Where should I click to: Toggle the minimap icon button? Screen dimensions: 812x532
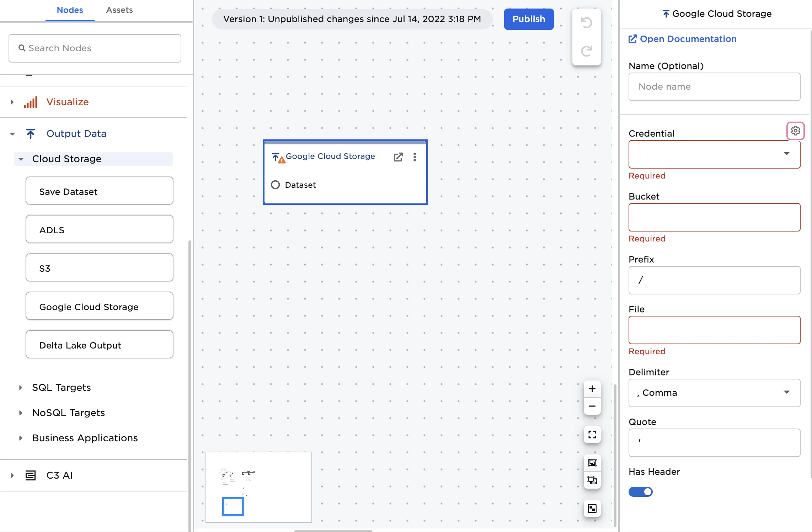[592, 509]
